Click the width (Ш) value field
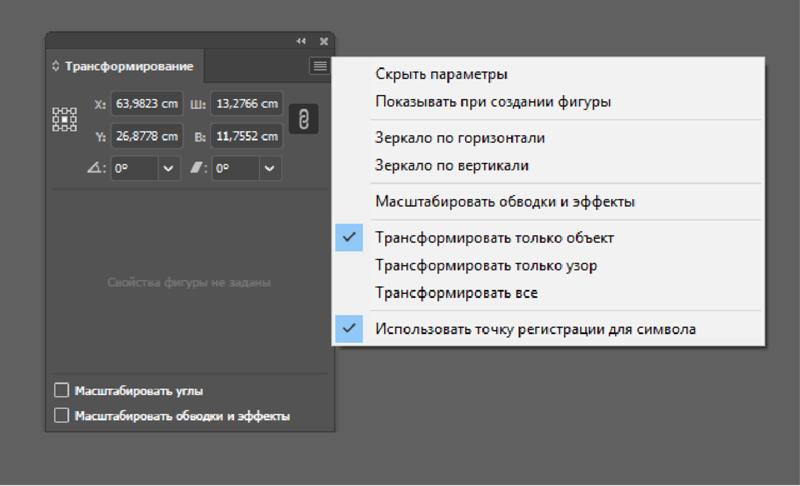This screenshot has width=800, height=486. pos(246,103)
